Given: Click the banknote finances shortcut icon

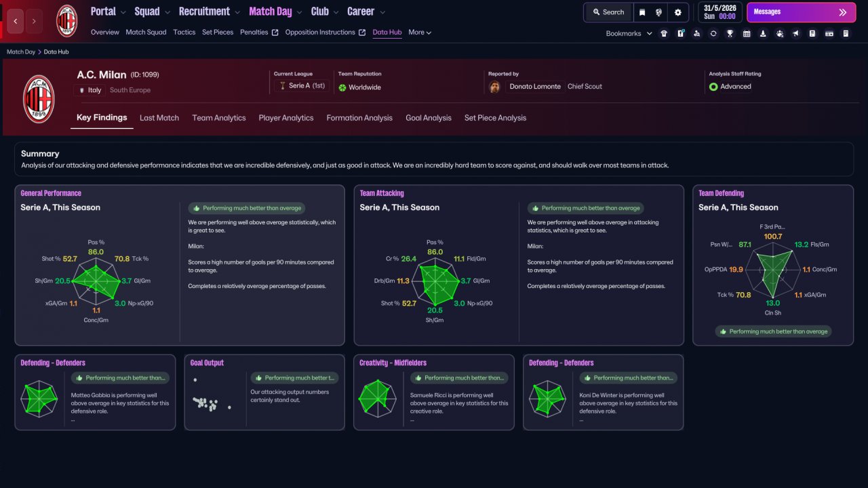Looking at the screenshot, I should pyautogui.click(x=829, y=33).
